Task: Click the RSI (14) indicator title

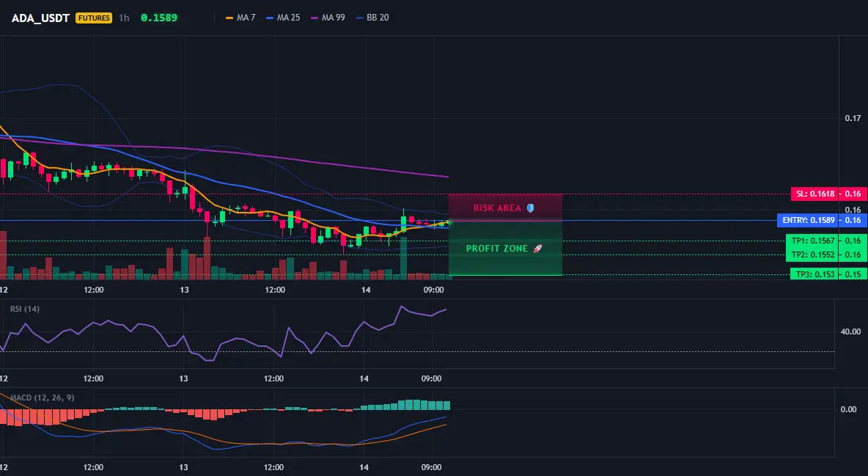Action: pos(25,309)
